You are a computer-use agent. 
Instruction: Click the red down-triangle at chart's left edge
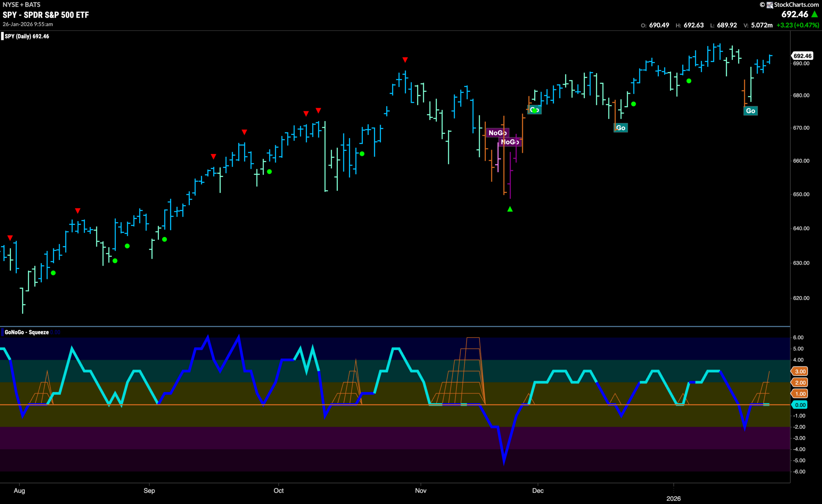tap(10, 238)
